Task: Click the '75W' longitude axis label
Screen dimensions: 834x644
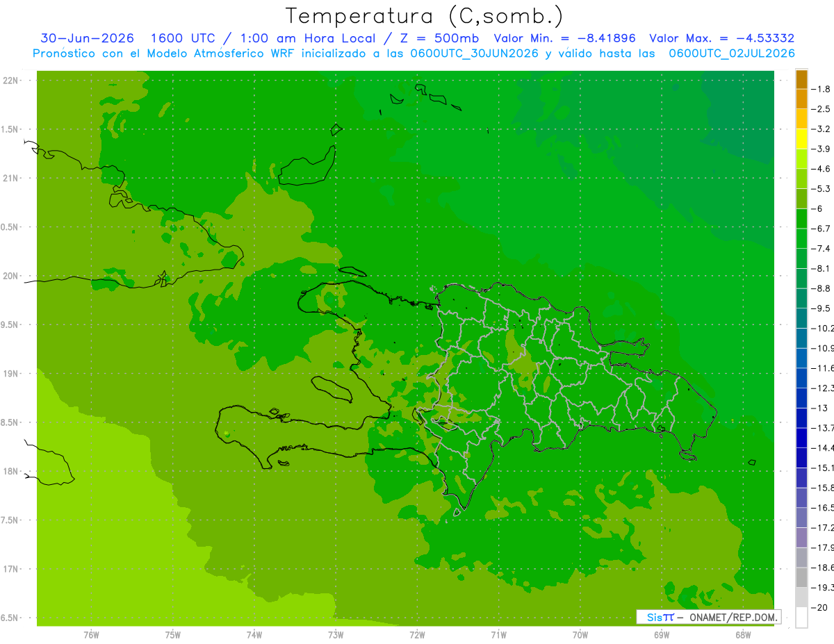Action: tap(173, 635)
